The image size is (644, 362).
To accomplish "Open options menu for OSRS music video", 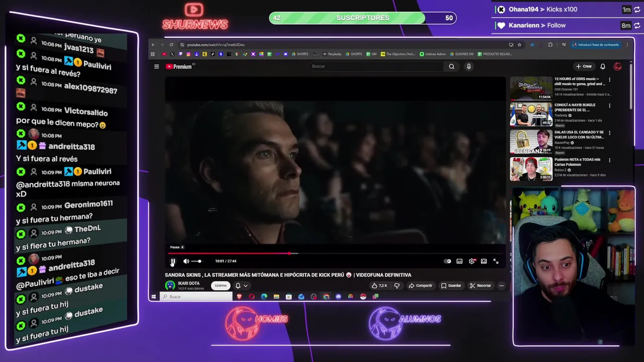I will (609, 79).
